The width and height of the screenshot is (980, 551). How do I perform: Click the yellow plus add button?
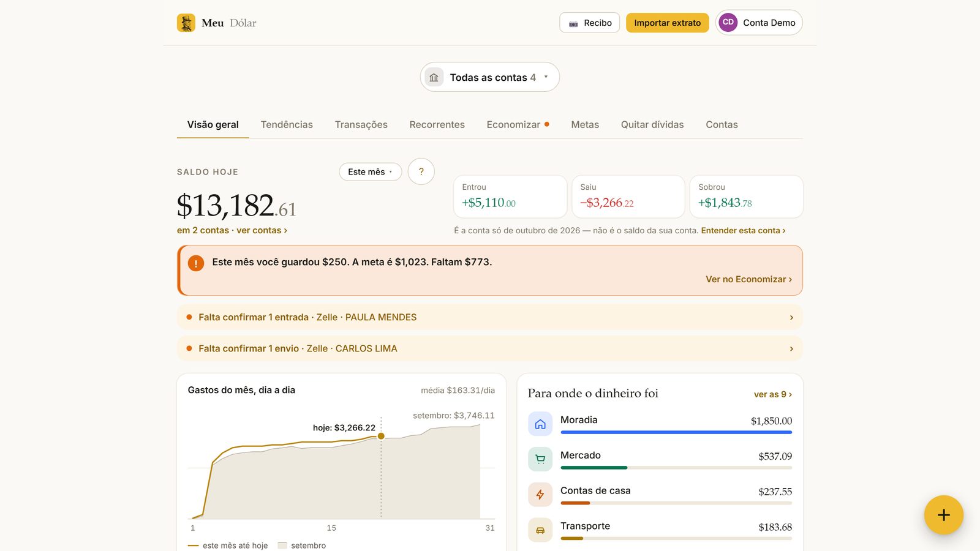pos(943,515)
